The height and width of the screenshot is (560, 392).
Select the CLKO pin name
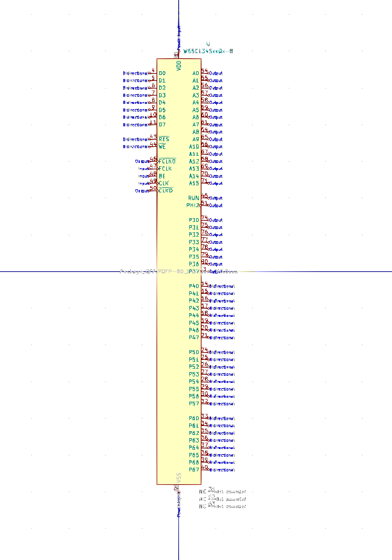click(x=166, y=191)
